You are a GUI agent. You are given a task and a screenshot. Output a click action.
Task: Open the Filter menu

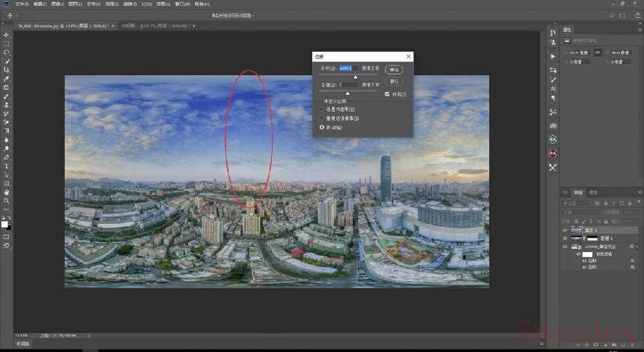coord(130,4)
